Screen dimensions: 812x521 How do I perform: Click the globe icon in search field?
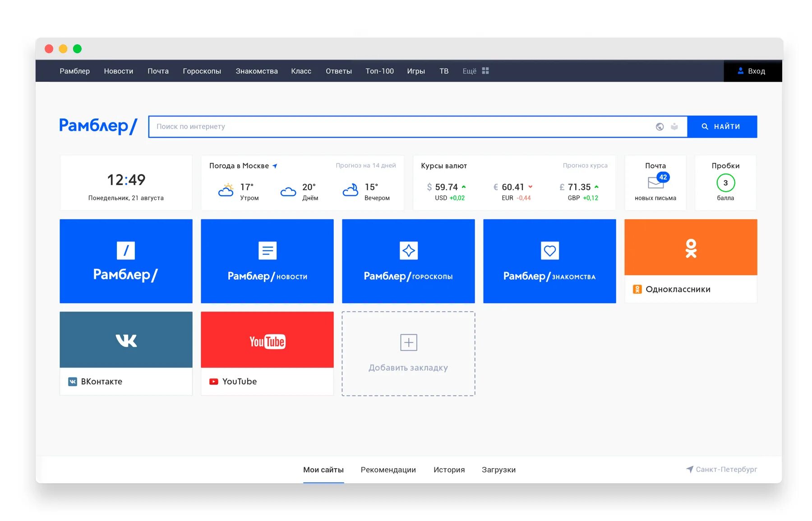660,127
